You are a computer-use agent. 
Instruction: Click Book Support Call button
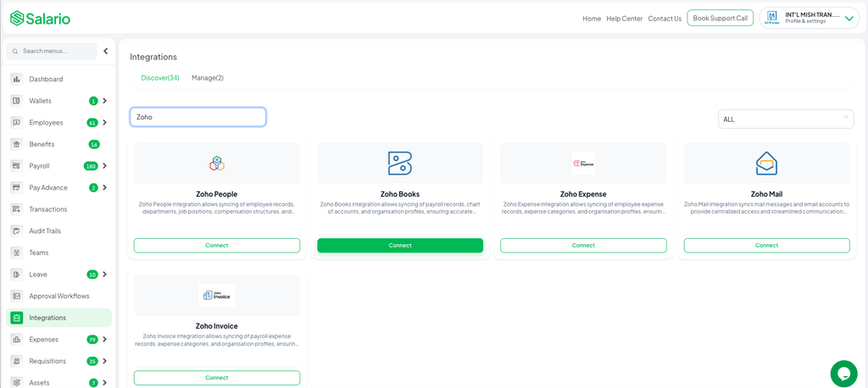(721, 19)
